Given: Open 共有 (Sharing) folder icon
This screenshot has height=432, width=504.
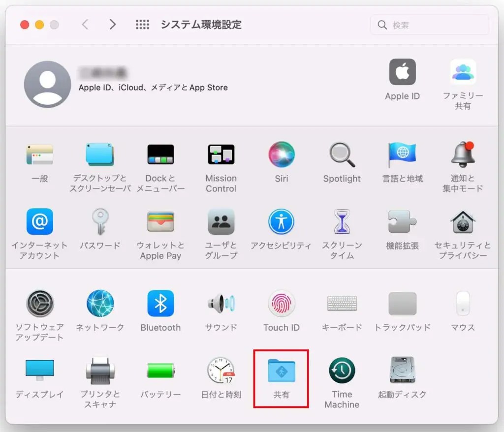Looking at the screenshot, I should click(281, 370).
